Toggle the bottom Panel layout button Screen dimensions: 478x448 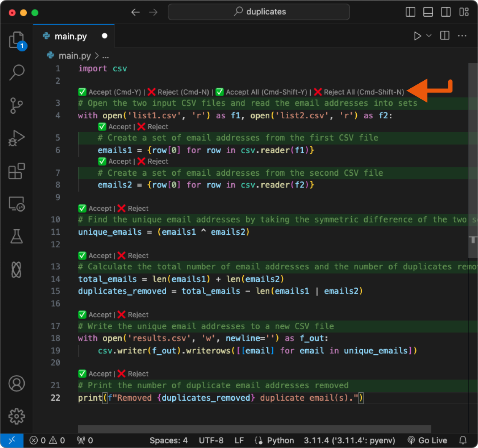(x=428, y=12)
